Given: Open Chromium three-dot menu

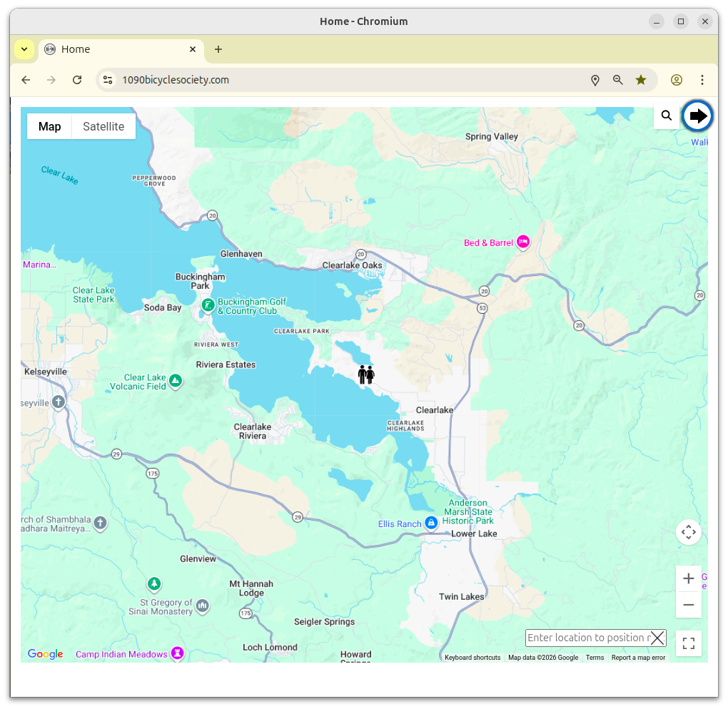Looking at the screenshot, I should click(702, 80).
